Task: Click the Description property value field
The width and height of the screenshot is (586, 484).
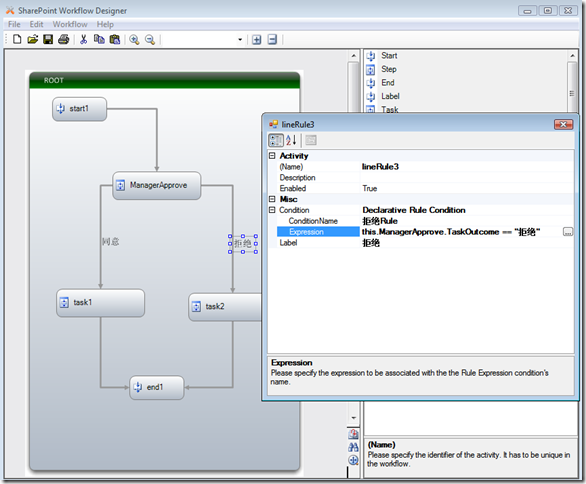Action: pyautogui.click(x=467, y=178)
